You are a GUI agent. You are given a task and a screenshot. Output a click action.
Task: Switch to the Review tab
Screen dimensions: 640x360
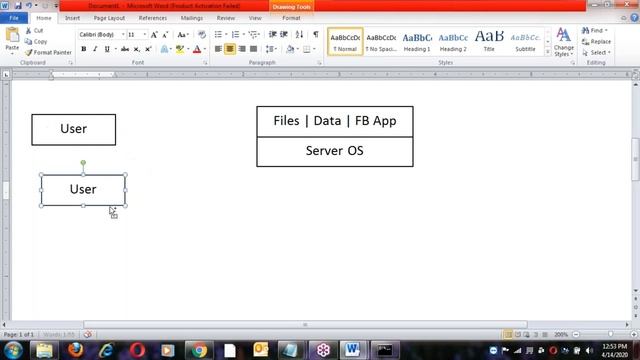(x=226, y=18)
